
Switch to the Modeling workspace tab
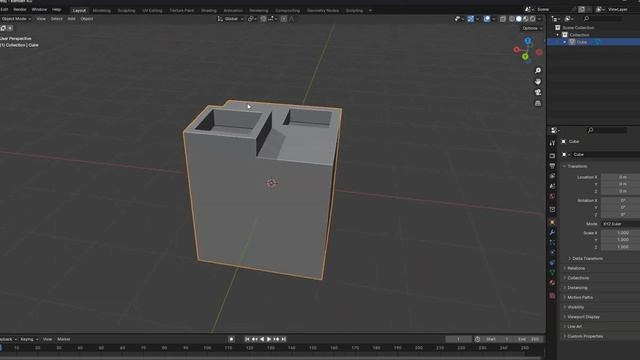102,11
